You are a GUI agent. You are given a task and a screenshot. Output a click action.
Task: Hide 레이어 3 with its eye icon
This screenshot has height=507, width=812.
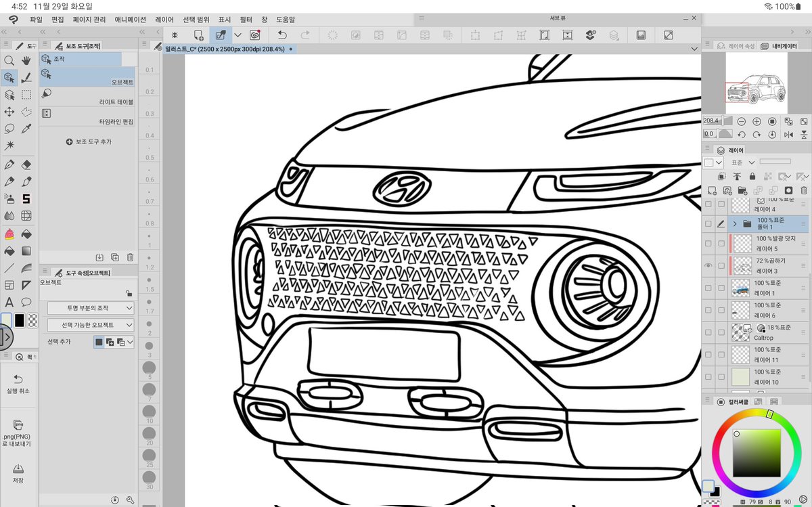(x=708, y=266)
